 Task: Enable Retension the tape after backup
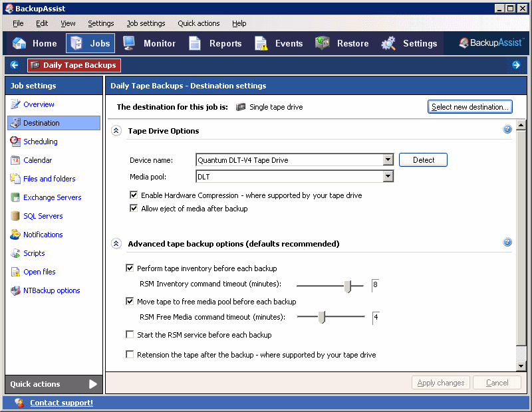pyautogui.click(x=130, y=355)
